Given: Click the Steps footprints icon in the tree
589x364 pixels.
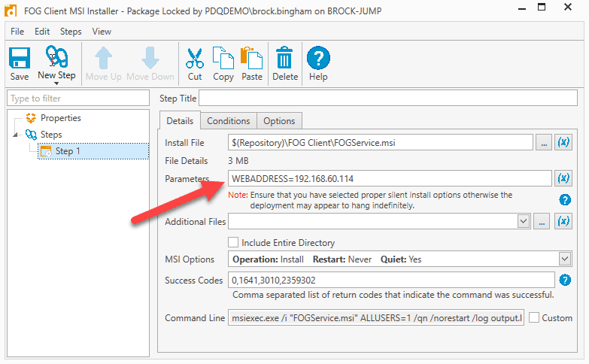Looking at the screenshot, I should 31,135.
